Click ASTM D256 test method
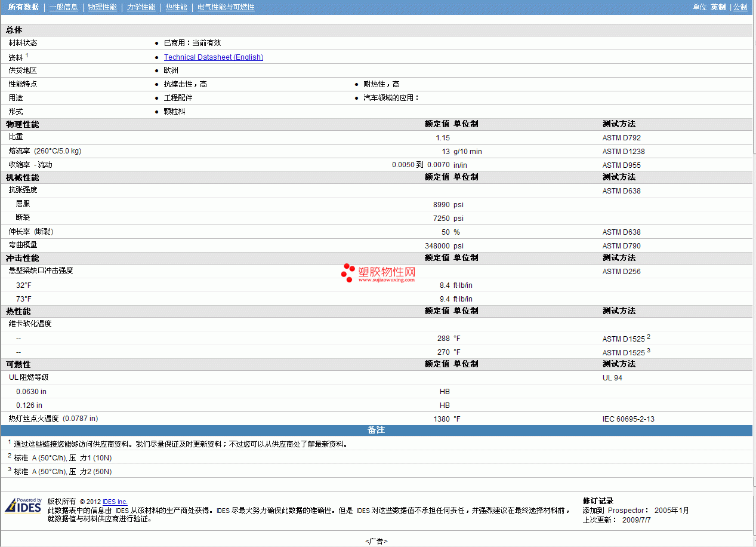The height and width of the screenshot is (547, 756). pos(622,272)
